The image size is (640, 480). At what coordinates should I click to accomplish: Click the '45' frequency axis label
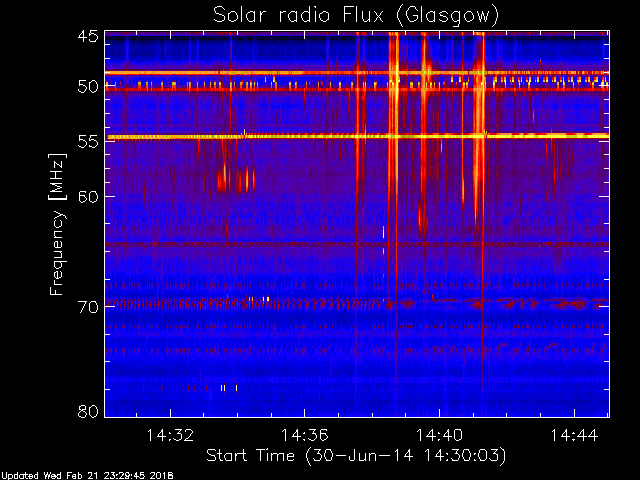tap(88, 37)
